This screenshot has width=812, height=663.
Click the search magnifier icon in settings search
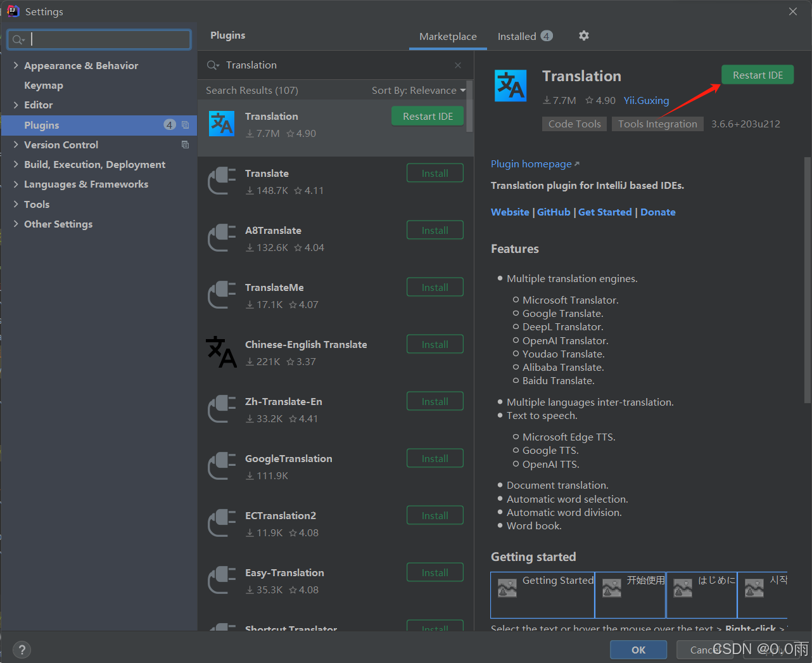pos(18,40)
